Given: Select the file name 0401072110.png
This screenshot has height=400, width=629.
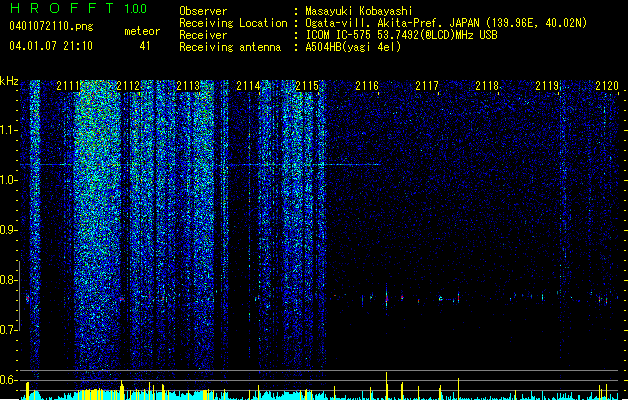Looking at the screenshot, I should pyautogui.click(x=51, y=26).
